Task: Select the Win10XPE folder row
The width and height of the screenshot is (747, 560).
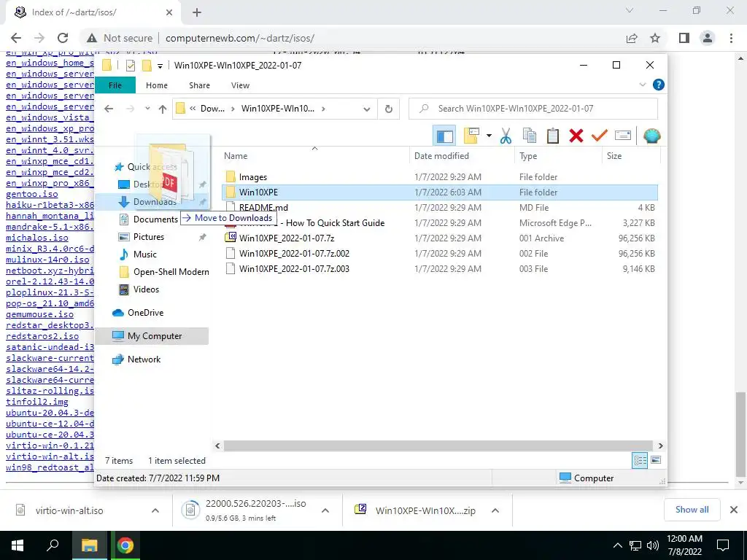Action: point(440,192)
